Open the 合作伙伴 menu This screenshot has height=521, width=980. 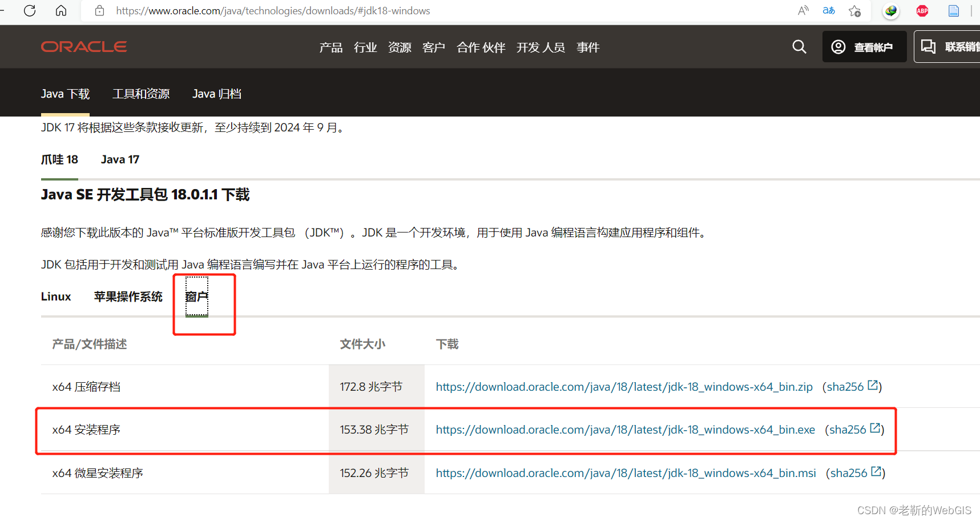481,47
